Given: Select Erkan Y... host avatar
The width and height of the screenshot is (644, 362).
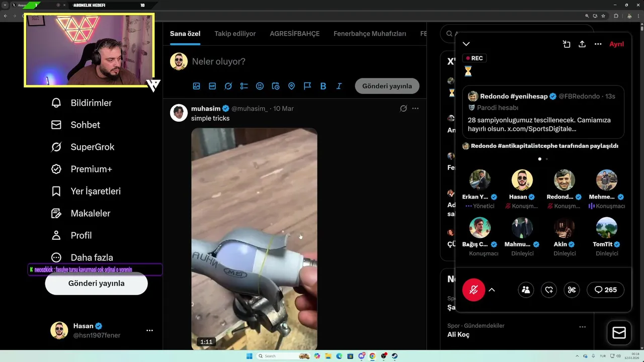Looking at the screenshot, I should (x=480, y=180).
